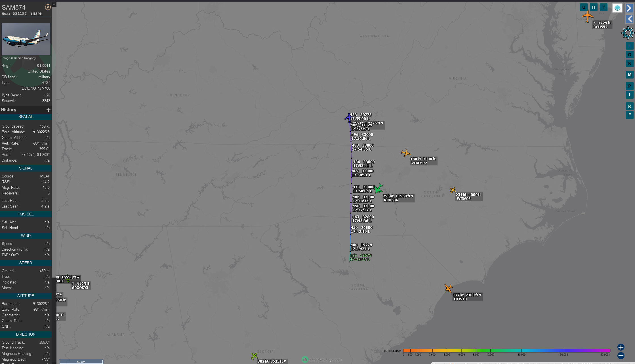
Task: Open the settings gear icon
Action: point(628,33)
